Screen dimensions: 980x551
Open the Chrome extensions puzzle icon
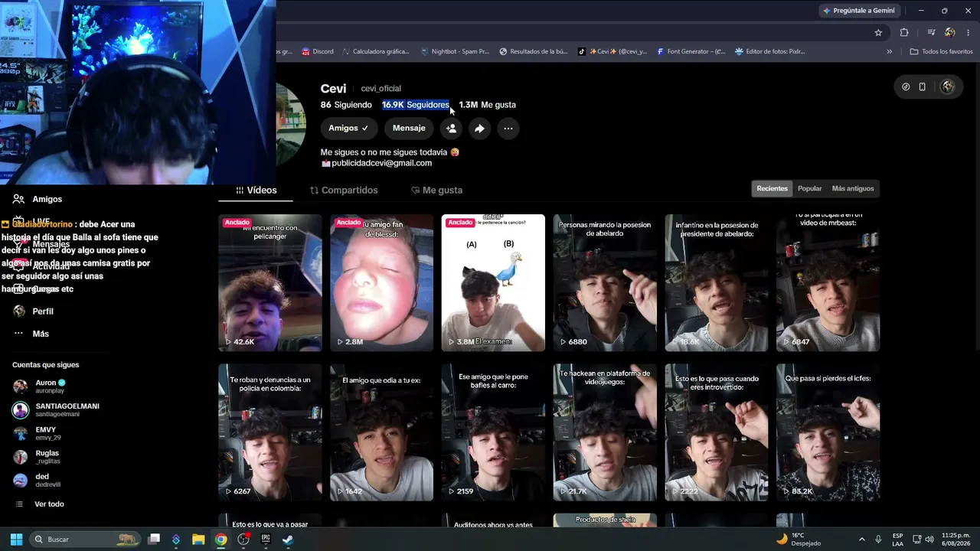click(904, 32)
